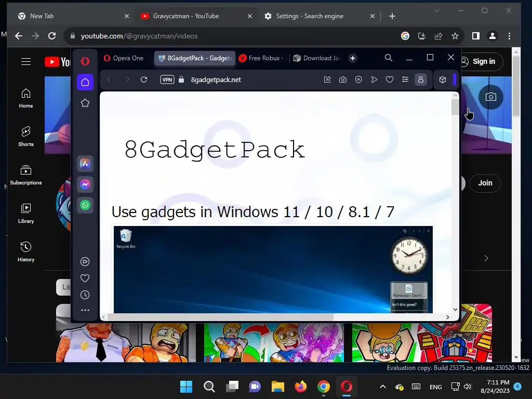Go back in Chrome
532x399 pixels.
19,36
